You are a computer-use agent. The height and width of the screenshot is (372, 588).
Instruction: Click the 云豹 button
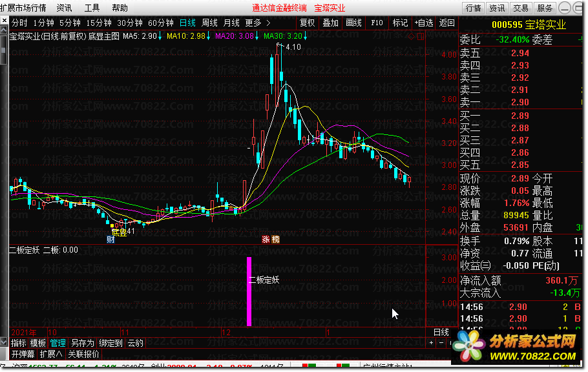pos(136,343)
